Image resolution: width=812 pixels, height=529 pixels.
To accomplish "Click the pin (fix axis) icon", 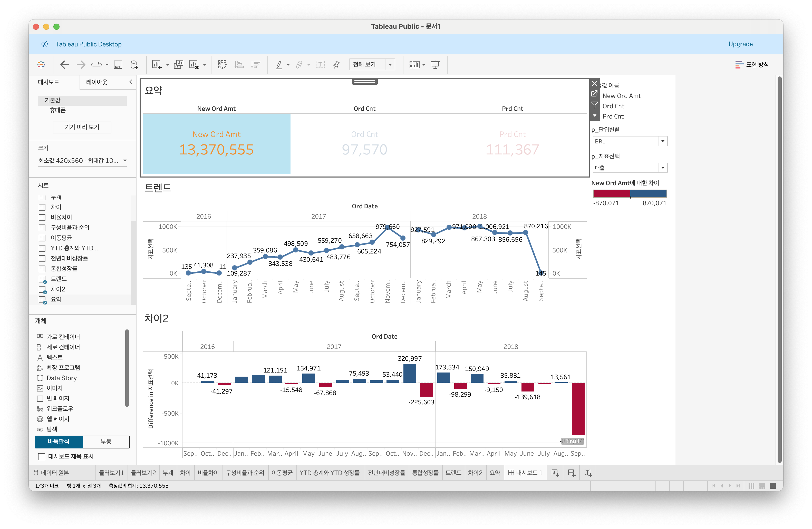I will [x=336, y=65].
